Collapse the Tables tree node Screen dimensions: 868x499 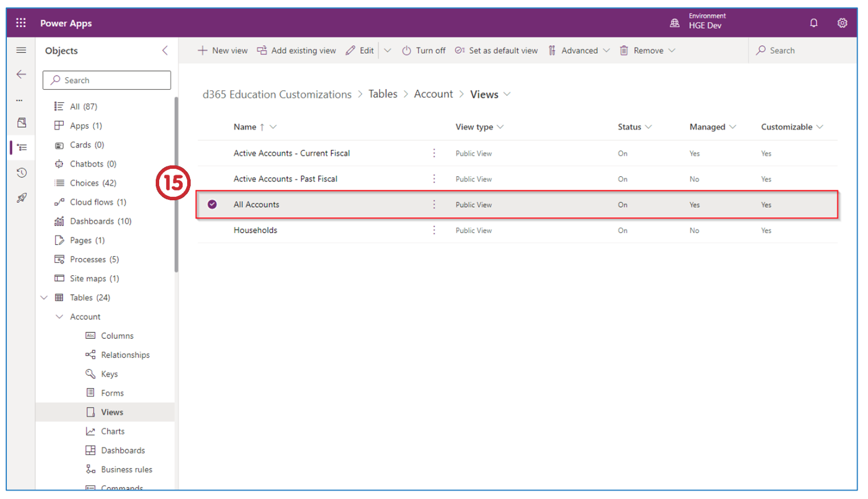[x=44, y=298]
